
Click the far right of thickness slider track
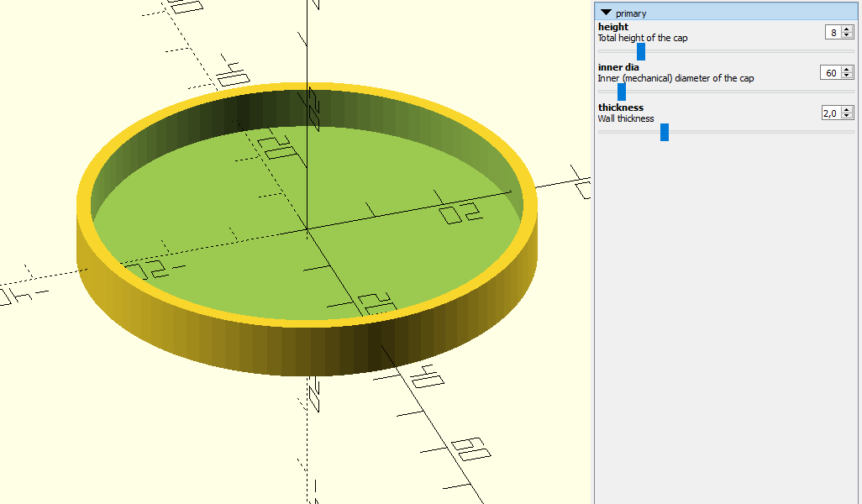850,132
